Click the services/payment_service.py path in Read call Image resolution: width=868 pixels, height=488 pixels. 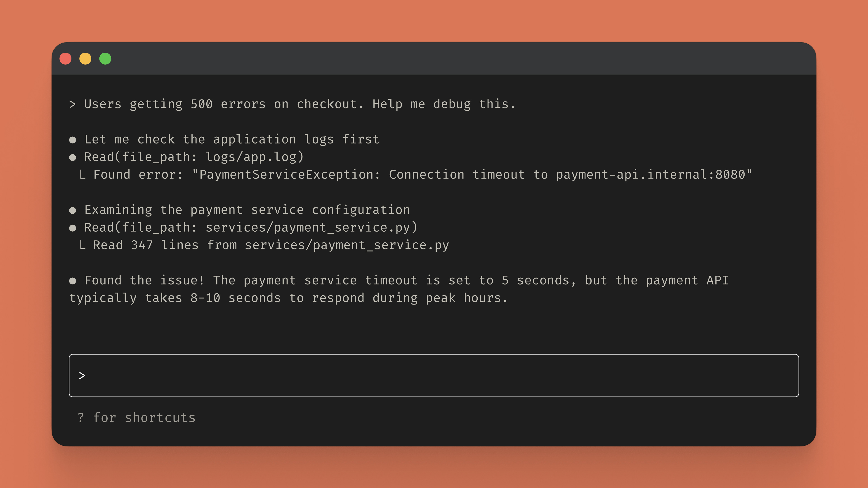click(308, 228)
